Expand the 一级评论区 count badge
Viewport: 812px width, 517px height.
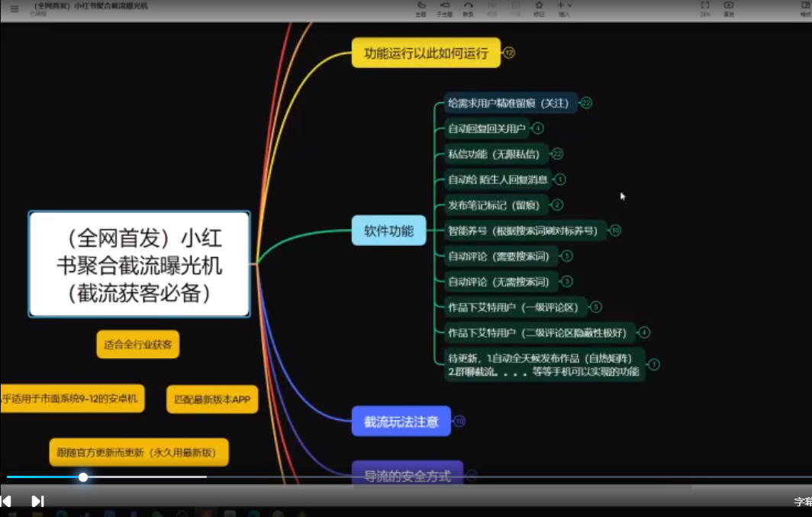596,307
